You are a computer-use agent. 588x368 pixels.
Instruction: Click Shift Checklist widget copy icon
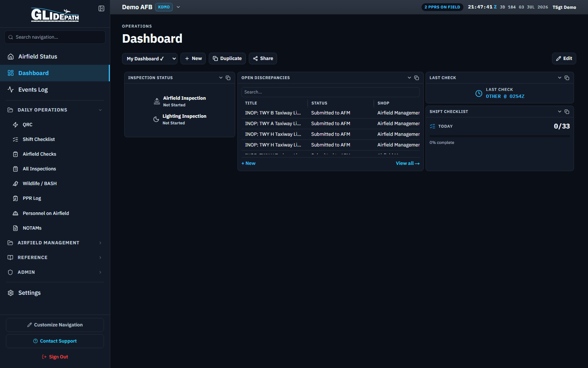click(x=567, y=112)
